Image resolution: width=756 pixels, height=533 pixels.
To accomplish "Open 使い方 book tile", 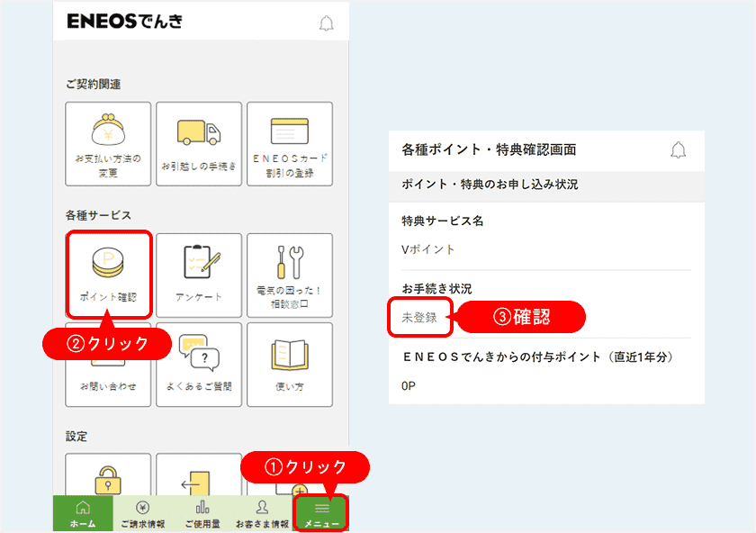I will (x=290, y=365).
